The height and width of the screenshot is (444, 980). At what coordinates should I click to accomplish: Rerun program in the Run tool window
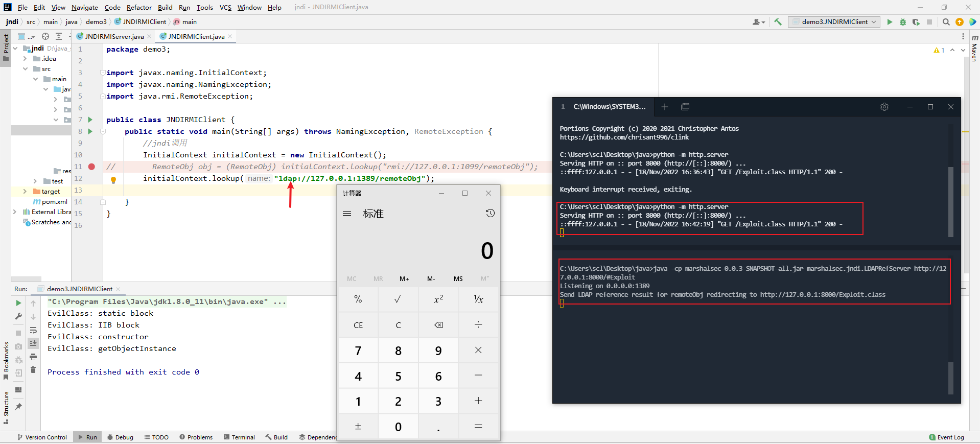(18, 303)
